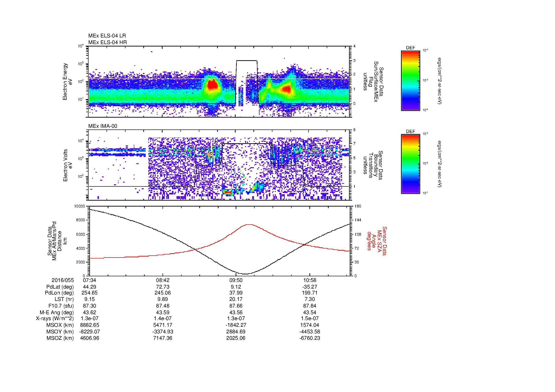The height and width of the screenshot is (392, 555).
Task: Click the M-E Ang value 43.62
Action: [x=89, y=313]
